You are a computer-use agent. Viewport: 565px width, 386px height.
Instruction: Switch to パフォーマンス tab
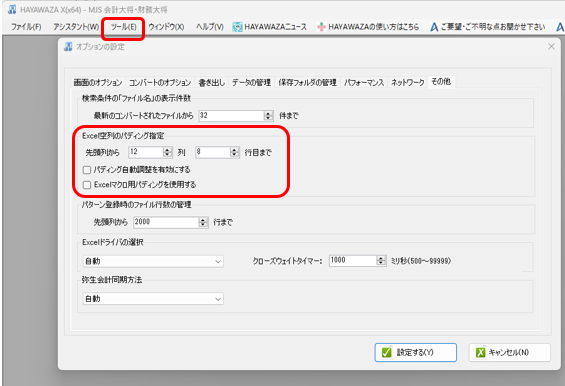[364, 83]
